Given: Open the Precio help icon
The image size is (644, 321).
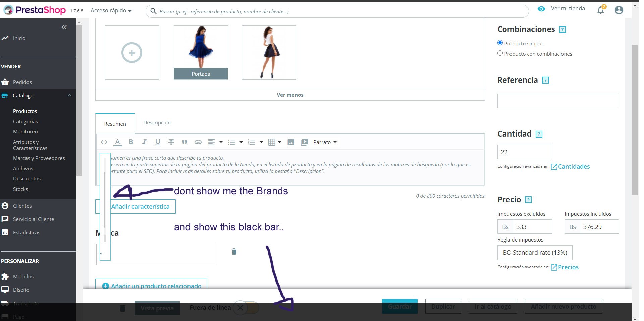Looking at the screenshot, I should tap(528, 200).
